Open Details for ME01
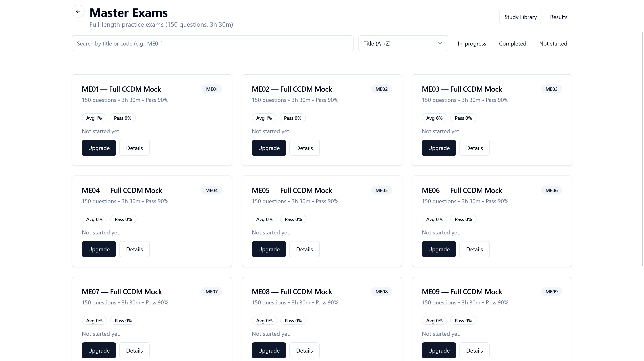 tap(135, 148)
